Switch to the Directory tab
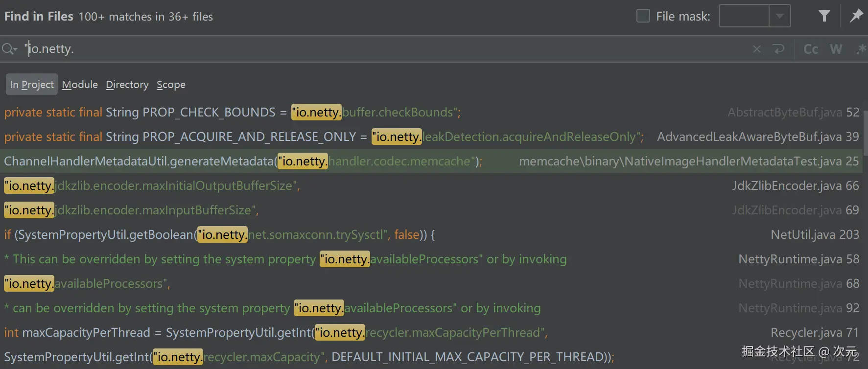868x369 pixels. (127, 85)
